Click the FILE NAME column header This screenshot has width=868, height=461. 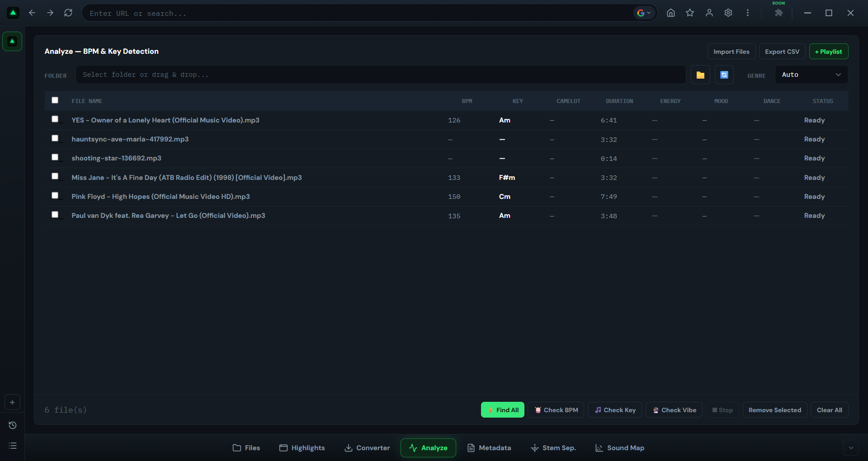87,101
